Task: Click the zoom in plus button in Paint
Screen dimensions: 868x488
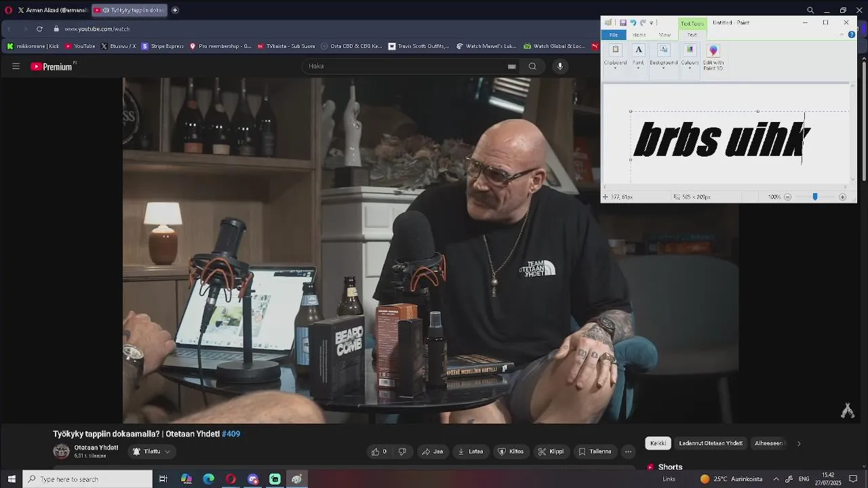Action: point(842,197)
